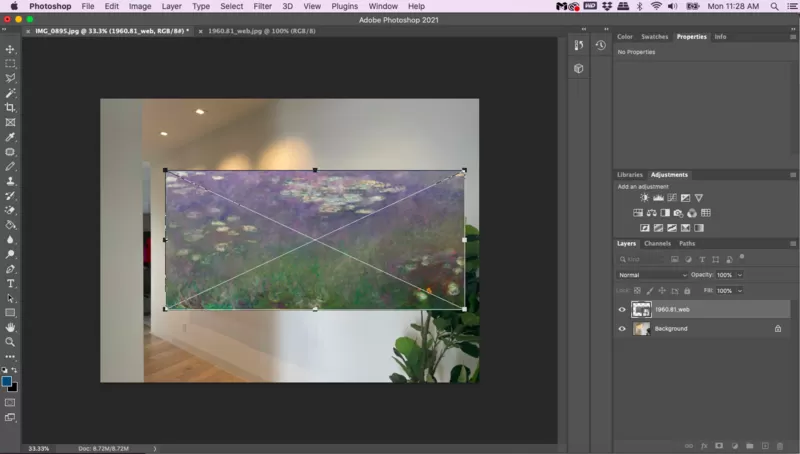The height and width of the screenshot is (454, 800).
Task: Switch to the Swatches tab
Action: (x=654, y=37)
